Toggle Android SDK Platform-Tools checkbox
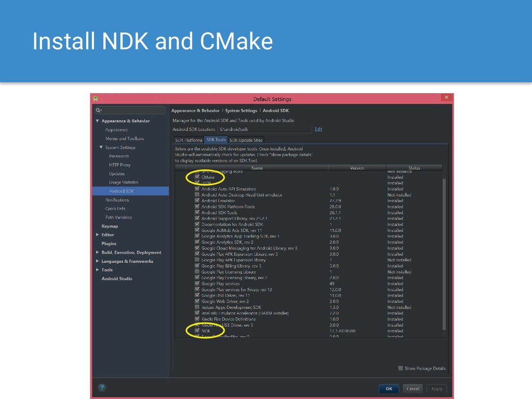The height and width of the screenshot is (399, 532). coord(197,206)
